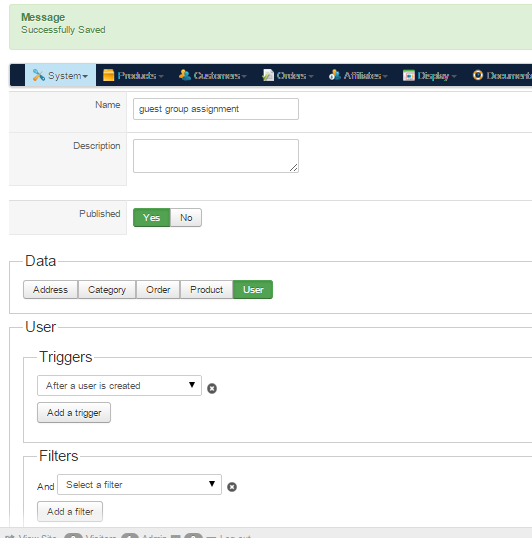Click the Add a trigger button
This screenshot has height=538, width=532.
tap(74, 412)
